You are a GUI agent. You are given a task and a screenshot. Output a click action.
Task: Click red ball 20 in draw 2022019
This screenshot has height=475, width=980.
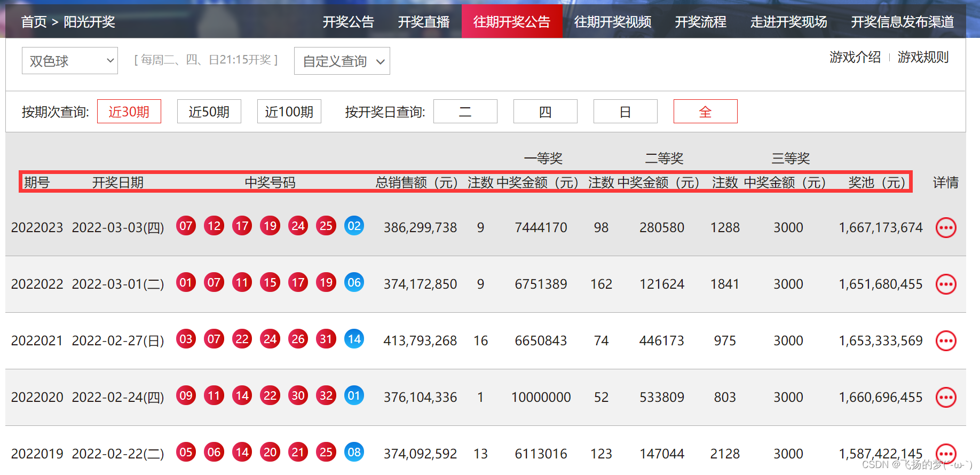click(270, 452)
